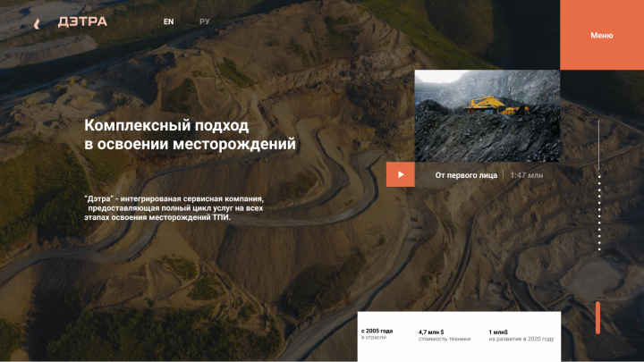Image resolution: width=644 pixels, height=362 pixels.
Task: Click the '4,7 млн $' statistic
Action: pyautogui.click(x=431, y=332)
